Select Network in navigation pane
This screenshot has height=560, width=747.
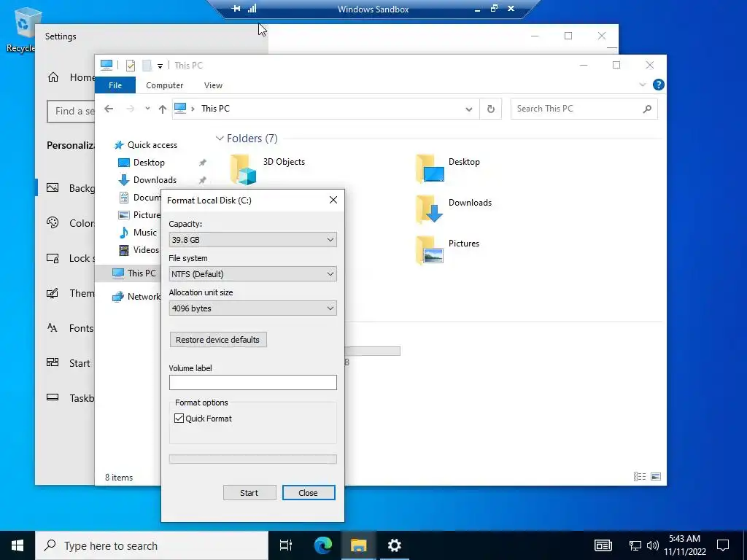point(136,296)
